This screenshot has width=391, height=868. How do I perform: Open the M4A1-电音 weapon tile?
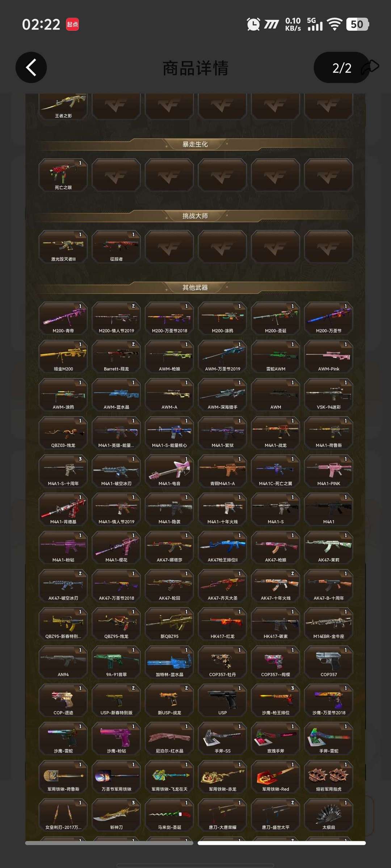[169, 471]
